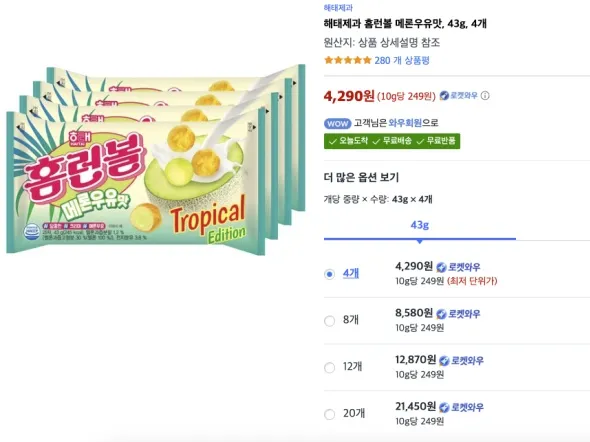Screen dimensions: 590x442
Task: Click the 4개 option label link
Action: pyautogui.click(x=351, y=273)
